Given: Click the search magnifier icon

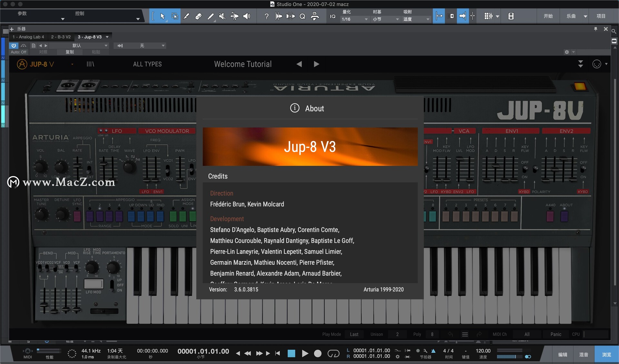Looking at the screenshot, I should (614, 31).
